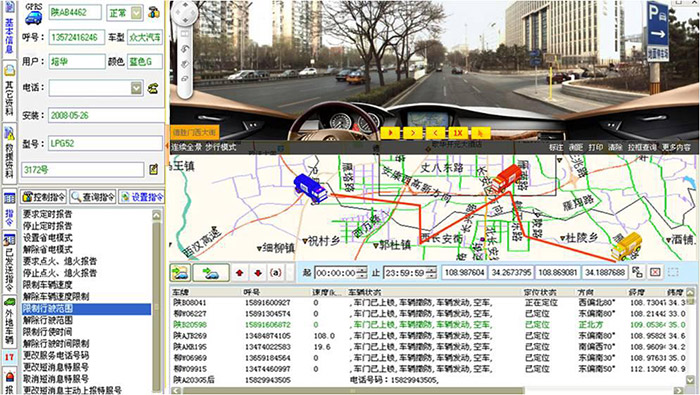Select 限制车辆速度 in command list
This screenshot has height=395, width=700.
[47, 285]
